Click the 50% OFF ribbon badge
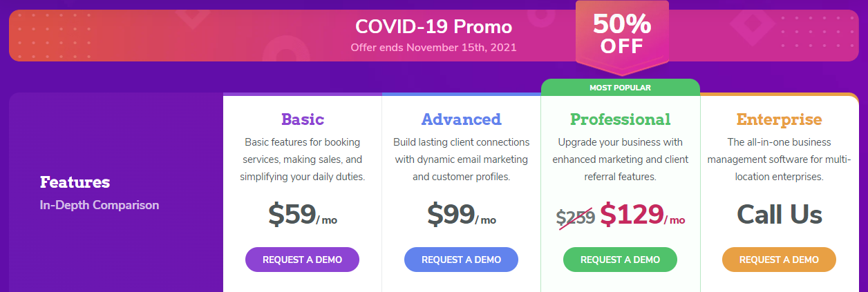This screenshot has width=868, height=292. (621, 36)
